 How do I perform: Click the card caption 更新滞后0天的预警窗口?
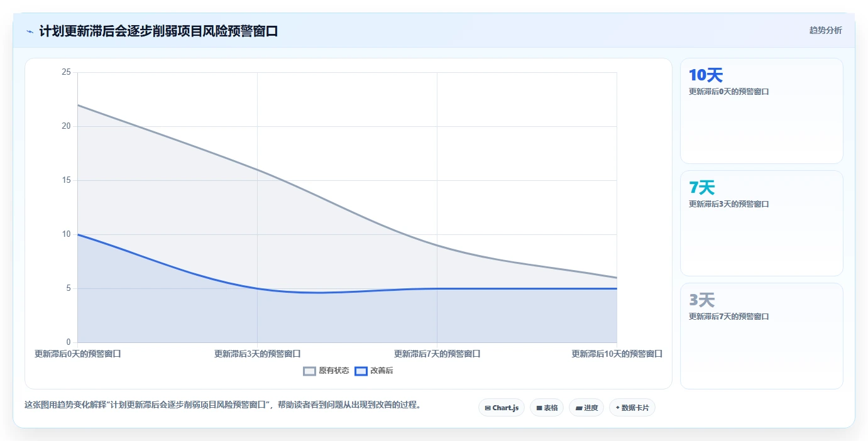[x=729, y=92]
